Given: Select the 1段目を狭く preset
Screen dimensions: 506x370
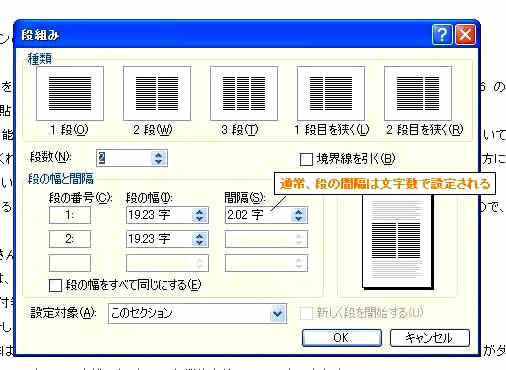Looking at the screenshot, I should coord(331,93).
